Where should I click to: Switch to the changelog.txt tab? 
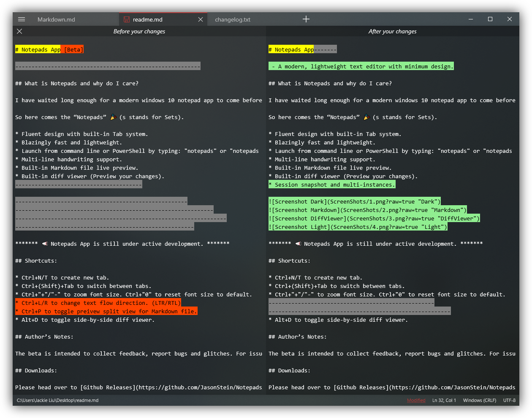tap(233, 19)
